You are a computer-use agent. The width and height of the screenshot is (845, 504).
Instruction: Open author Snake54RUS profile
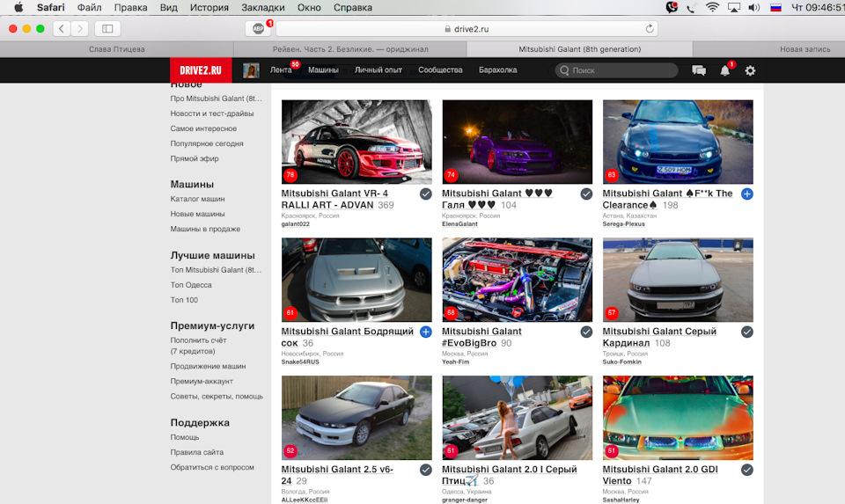[x=300, y=362]
